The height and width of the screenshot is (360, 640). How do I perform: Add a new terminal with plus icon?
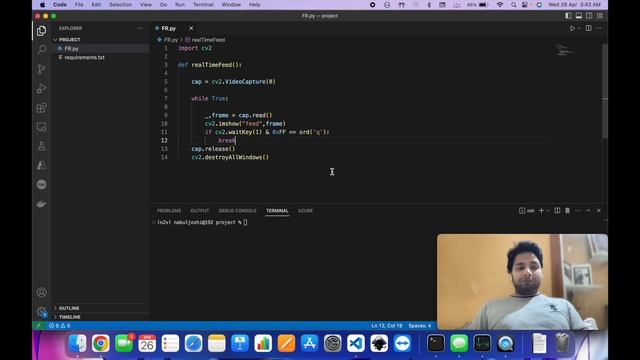click(541, 211)
